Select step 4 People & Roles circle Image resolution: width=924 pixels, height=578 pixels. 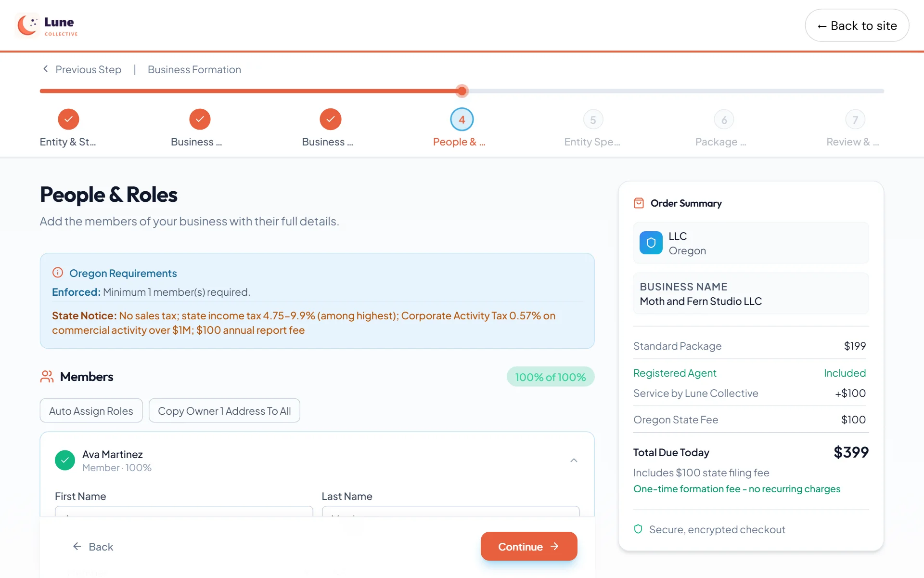coord(462,119)
